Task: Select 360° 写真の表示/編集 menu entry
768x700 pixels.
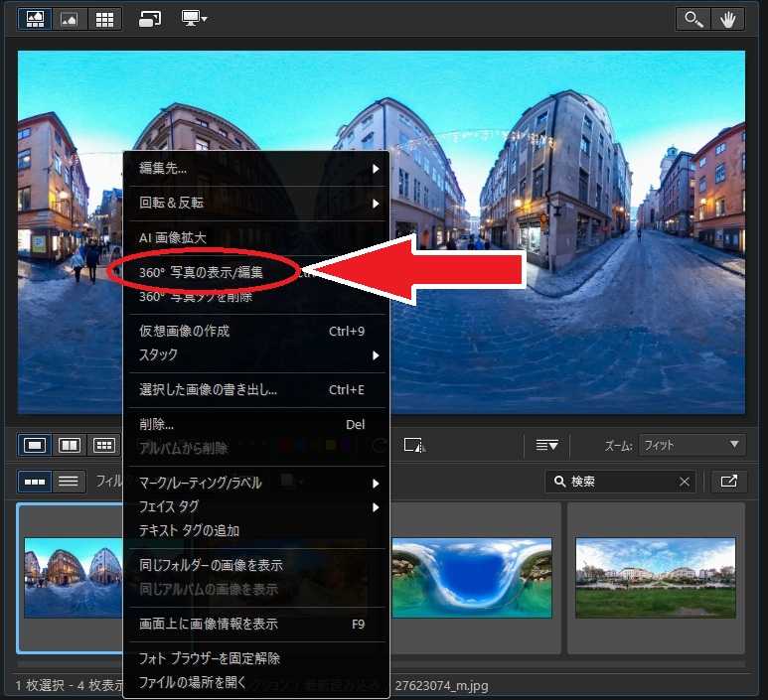Action: tap(256, 272)
